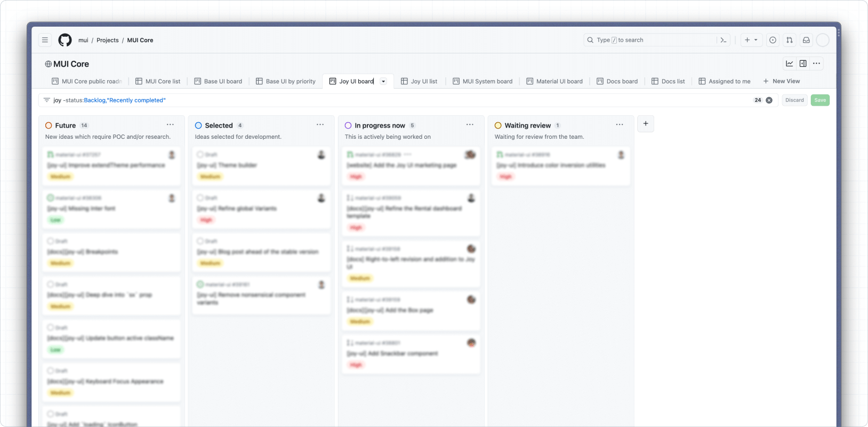Click the GitHub logo
This screenshot has height=427, width=868.
click(x=65, y=40)
